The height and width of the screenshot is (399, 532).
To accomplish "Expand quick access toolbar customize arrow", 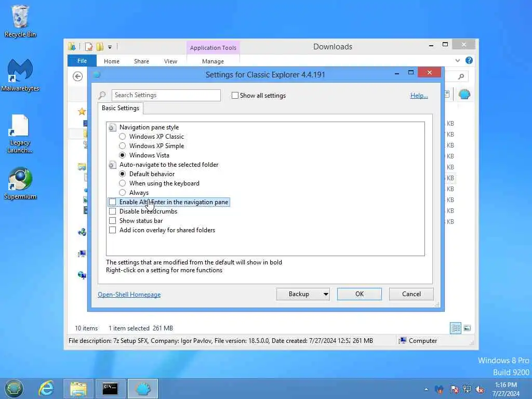I will (x=110, y=47).
